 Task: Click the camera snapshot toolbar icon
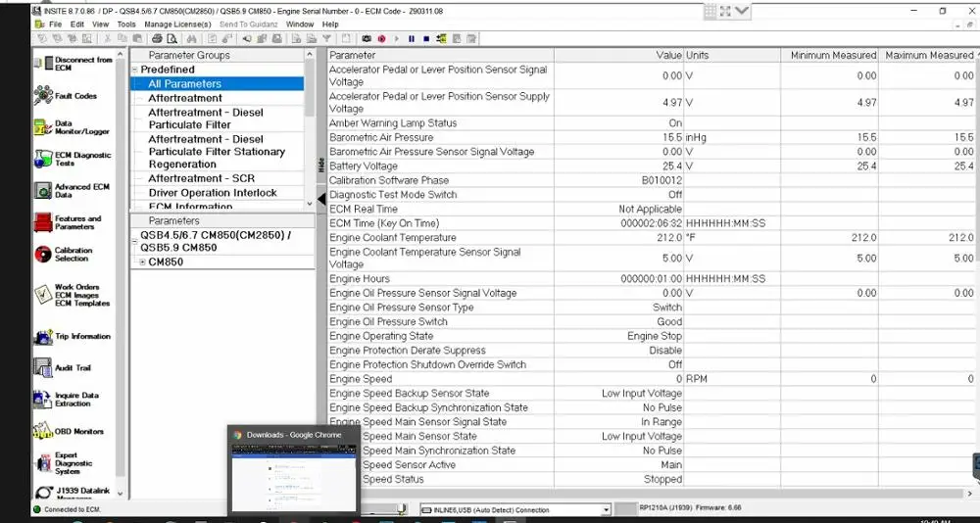tap(367, 39)
